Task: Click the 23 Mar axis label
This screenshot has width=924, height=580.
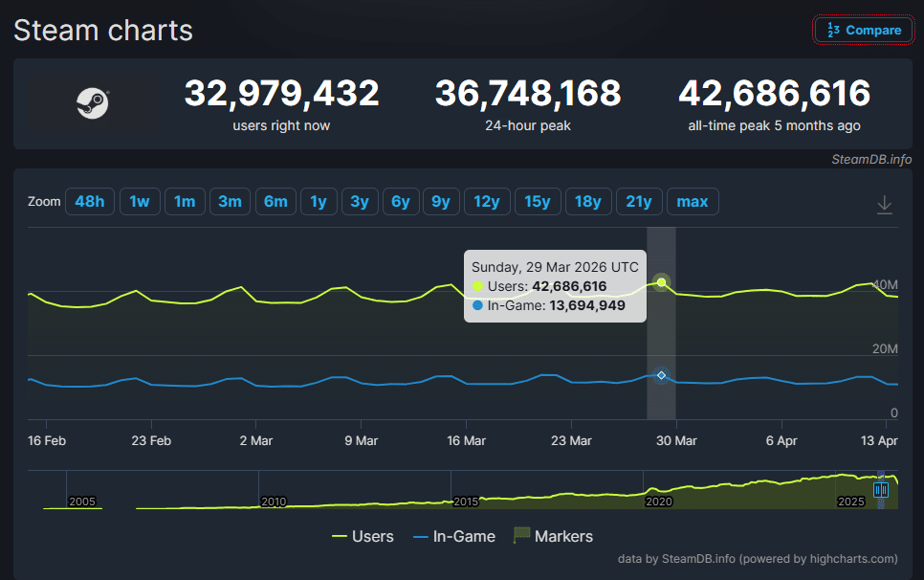Action: [x=571, y=441]
